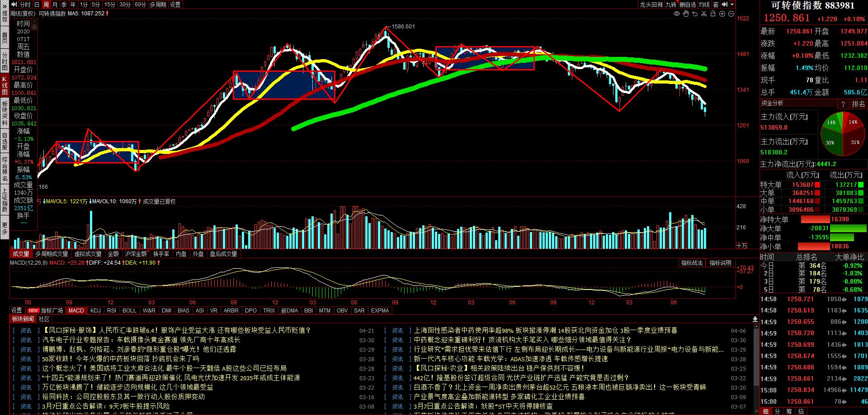This screenshot has width=868, height=415.
Task: Switch chart to 分时 period
Action: (x=25, y=5)
